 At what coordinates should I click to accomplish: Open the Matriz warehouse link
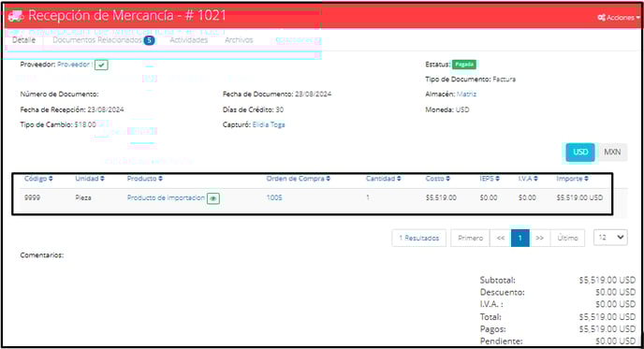coord(466,94)
